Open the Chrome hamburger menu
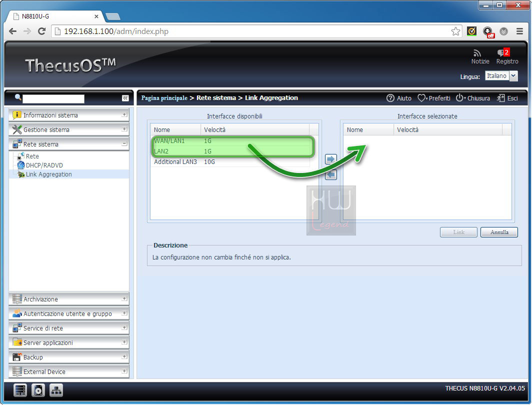The image size is (532, 405). (519, 31)
